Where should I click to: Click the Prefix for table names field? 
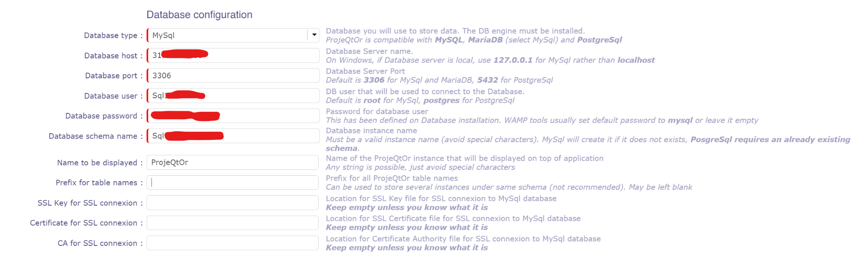(x=232, y=183)
